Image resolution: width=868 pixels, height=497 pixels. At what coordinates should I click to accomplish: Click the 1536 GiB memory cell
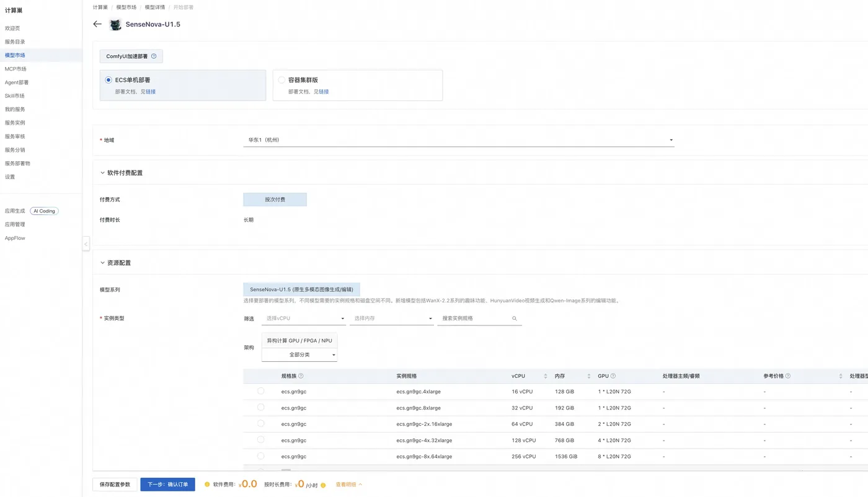pyautogui.click(x=566, y=456)
